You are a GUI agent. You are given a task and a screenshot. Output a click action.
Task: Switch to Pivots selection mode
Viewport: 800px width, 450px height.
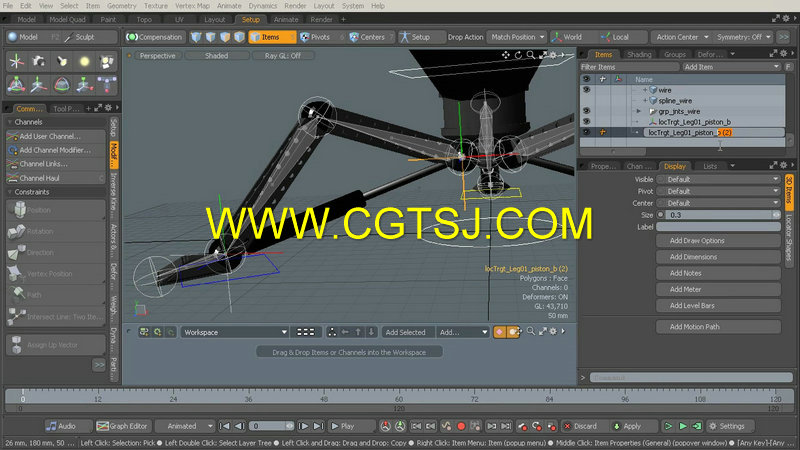pos(321,37)
